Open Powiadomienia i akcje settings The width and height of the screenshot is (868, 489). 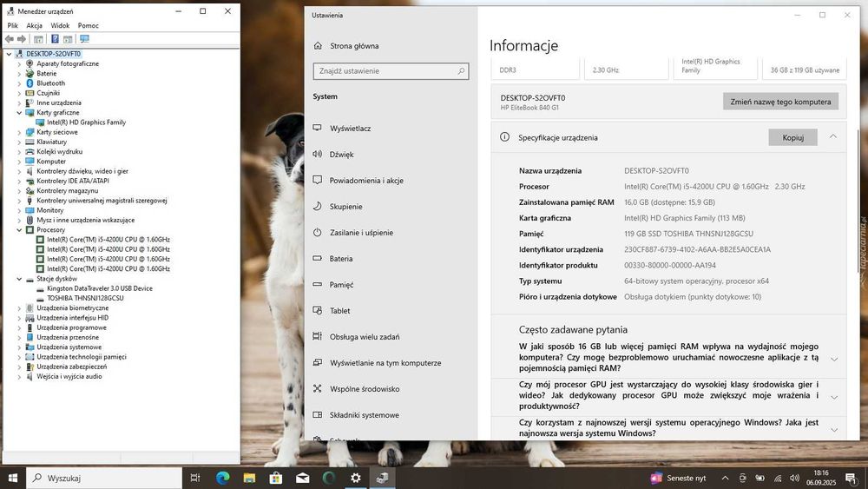[366, 181]
